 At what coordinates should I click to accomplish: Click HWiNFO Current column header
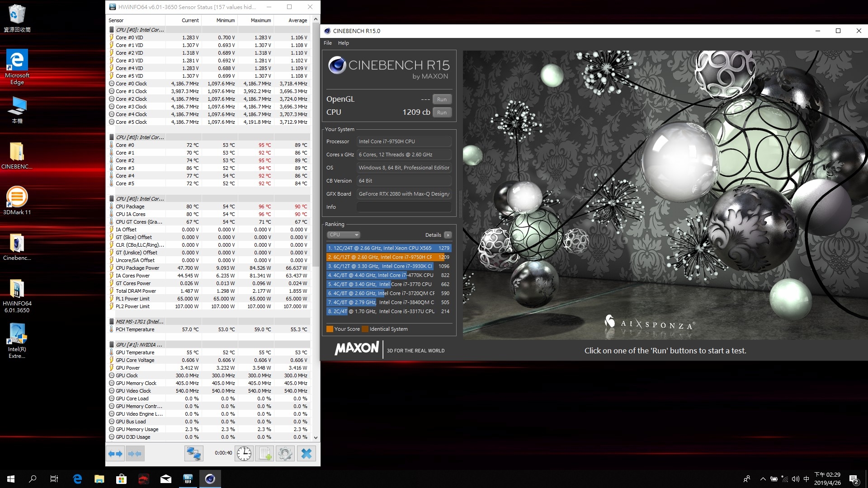[183, 20]
